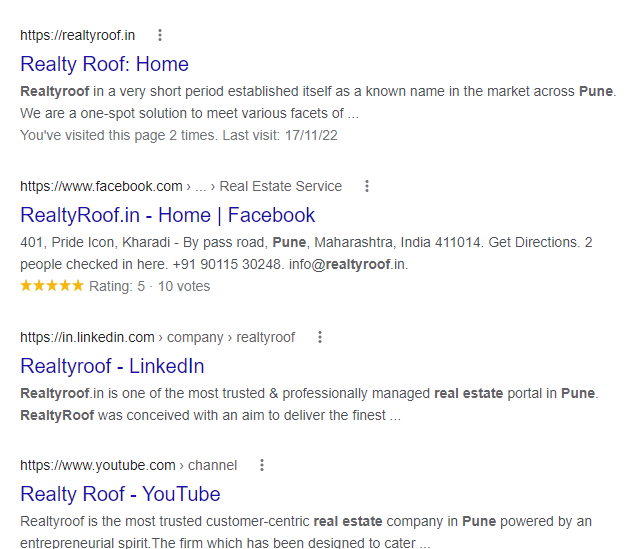Click the https://in.linkedin.com breadcrumb URL
The width and height of the screenshot is (627, 549).
[87, 337]
